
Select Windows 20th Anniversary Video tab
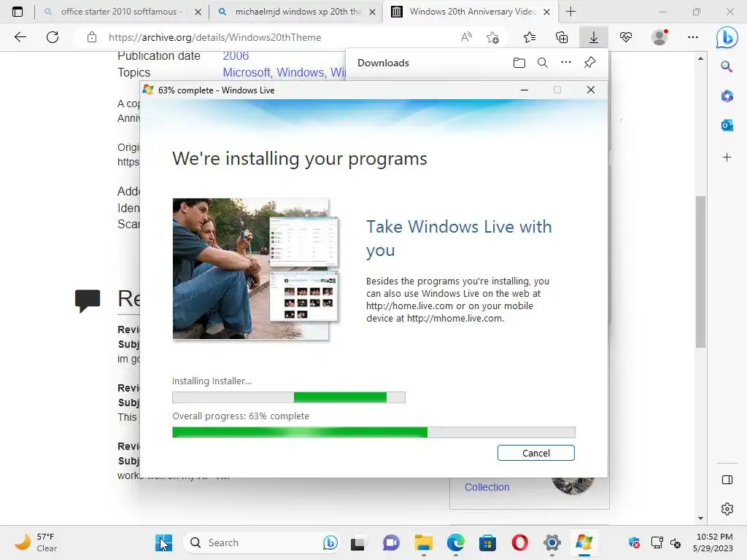point(472,12)
